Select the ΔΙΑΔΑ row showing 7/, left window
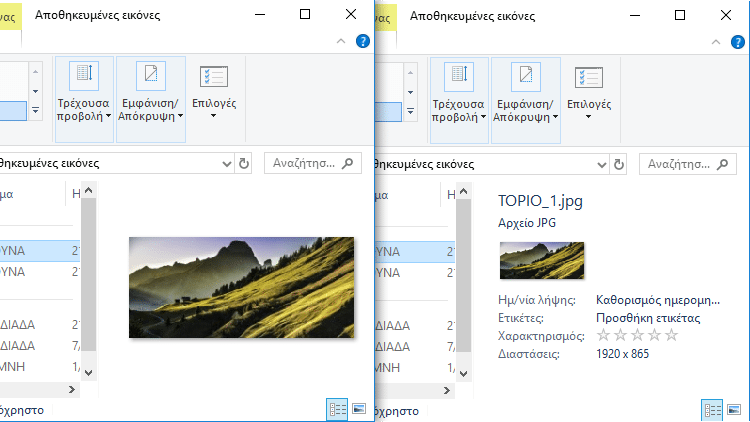The image size is (750, 422). click(40, 345)
